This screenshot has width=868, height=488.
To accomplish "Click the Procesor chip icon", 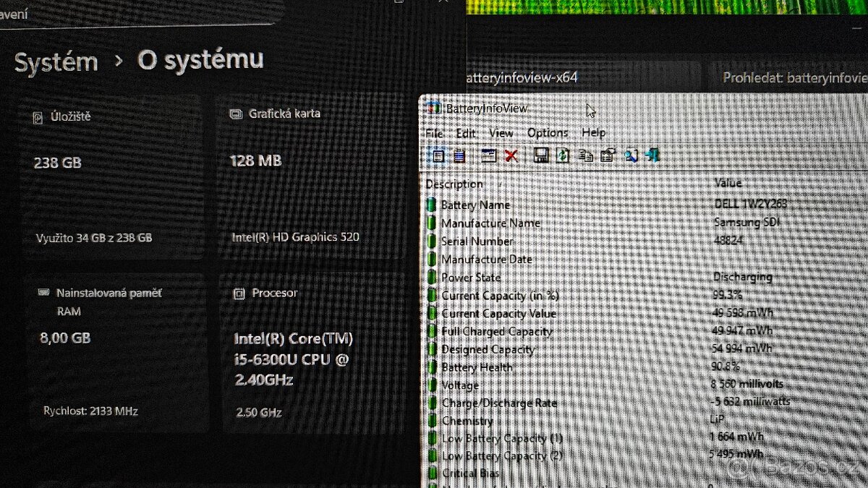I will coord(239,294).
